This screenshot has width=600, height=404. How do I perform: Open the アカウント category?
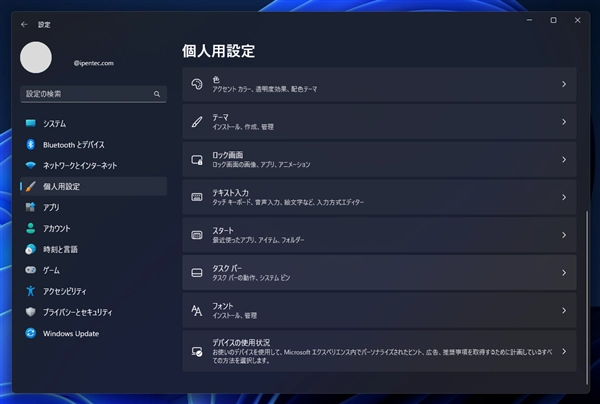pyautogui.click(x=93, y=228)
